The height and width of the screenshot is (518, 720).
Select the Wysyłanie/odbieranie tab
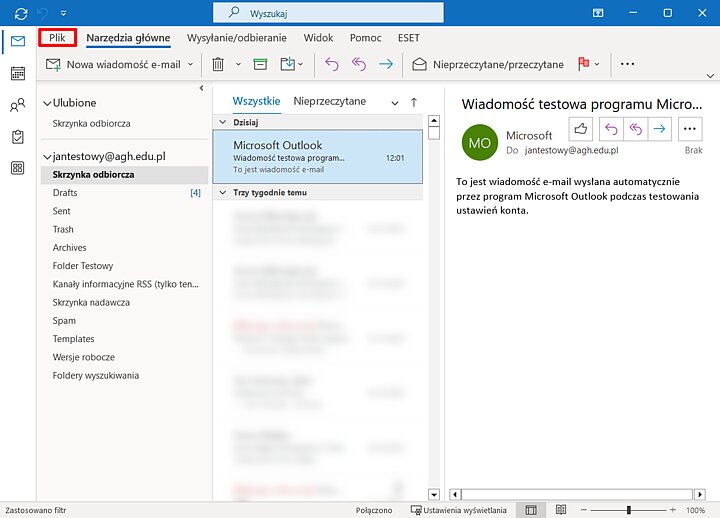(236, 38)
